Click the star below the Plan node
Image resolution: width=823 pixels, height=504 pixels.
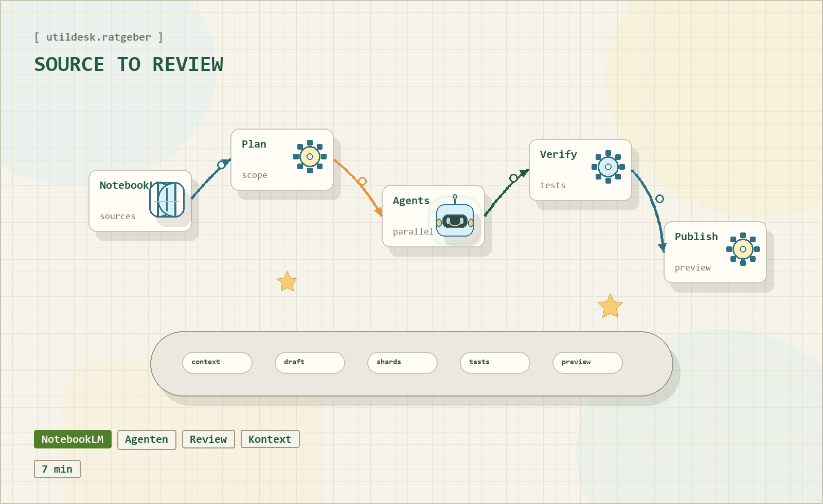pos(287,281)
